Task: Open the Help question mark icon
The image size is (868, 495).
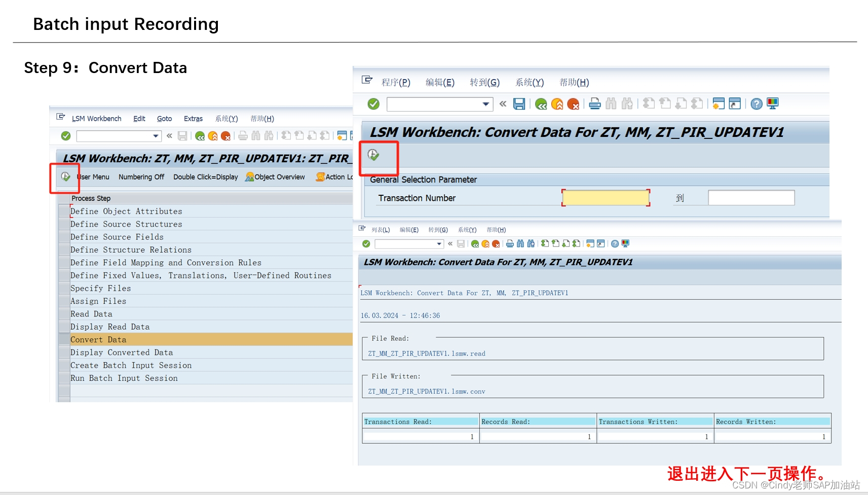Action: (x=756, y=103)
